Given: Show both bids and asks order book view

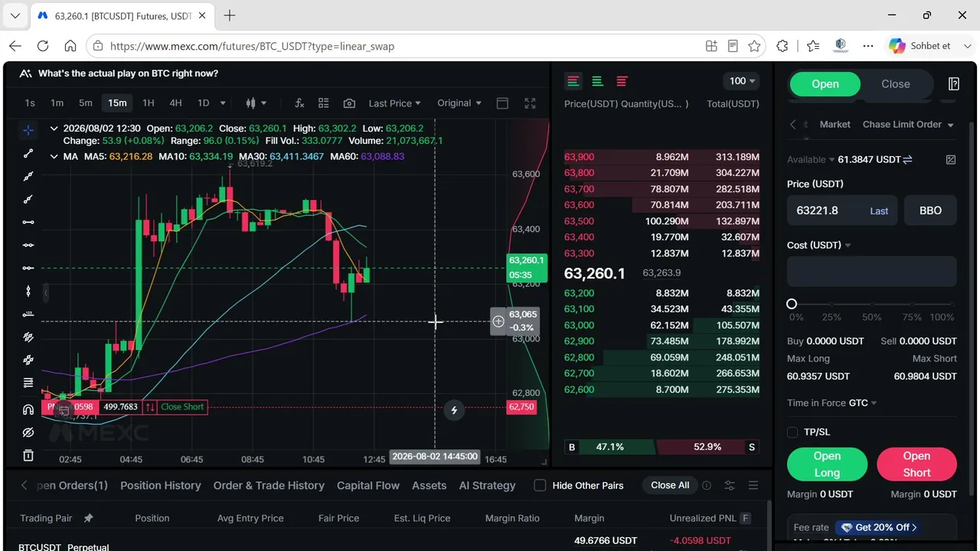Looking at the screenshot, I should point(573,81).
